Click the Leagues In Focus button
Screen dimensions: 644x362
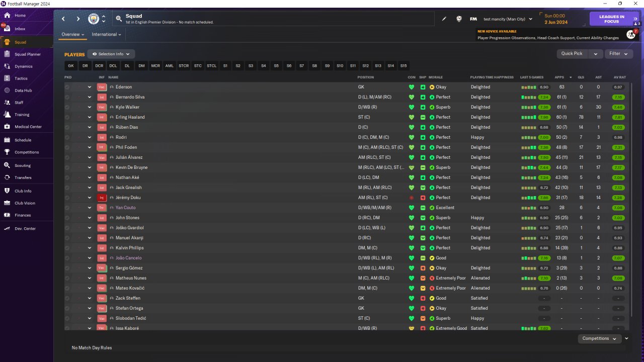[x=612, y=19]
